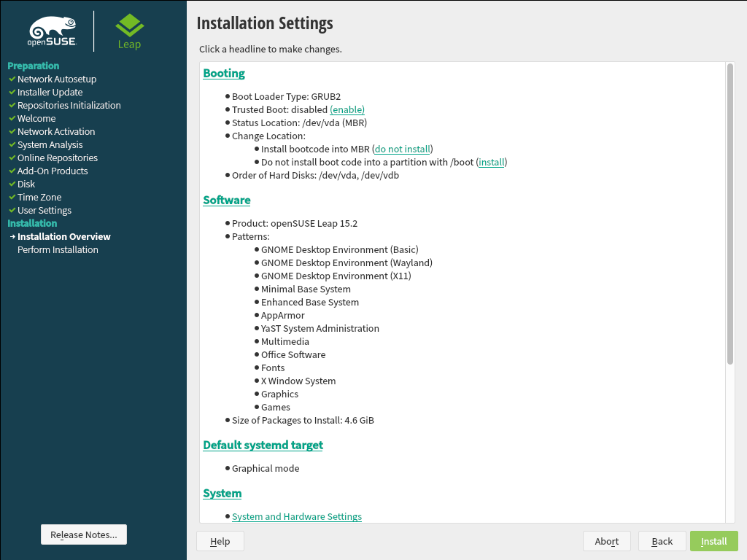This screenshot has width=747, height=560.
Task: Click 'Enhanced Base System' pattern
Action: [x=310, y=303]
